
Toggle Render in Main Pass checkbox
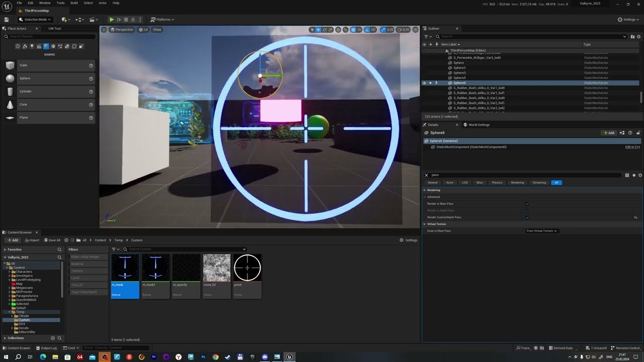(527, 204)
